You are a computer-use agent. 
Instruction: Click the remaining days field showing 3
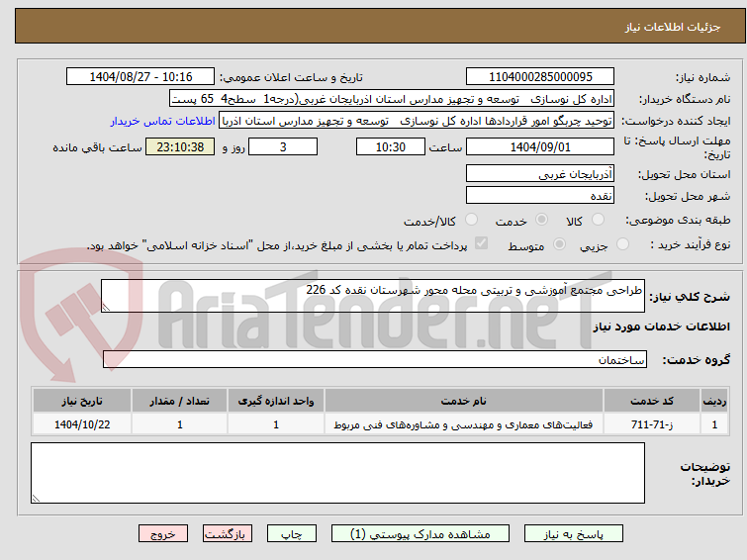pyautogui.click(x=283, y=146)
